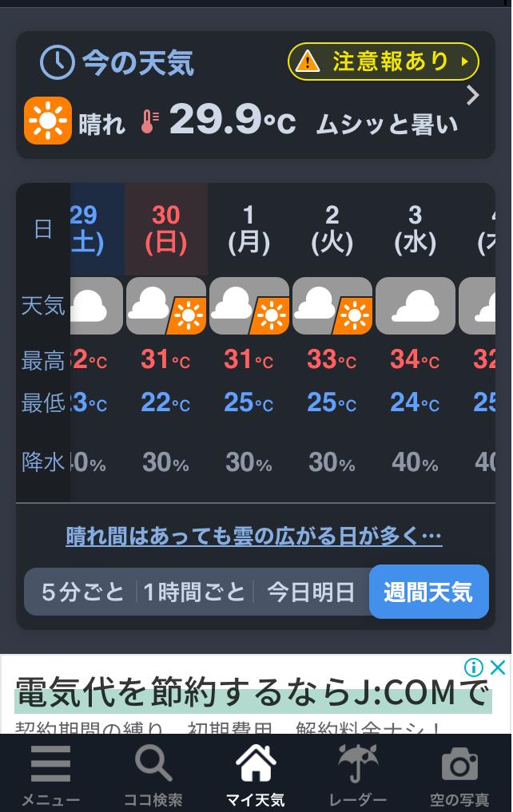Screen dimensions: 513x812
Task: Open the 空の写真 camera icon
Action: 459,764
